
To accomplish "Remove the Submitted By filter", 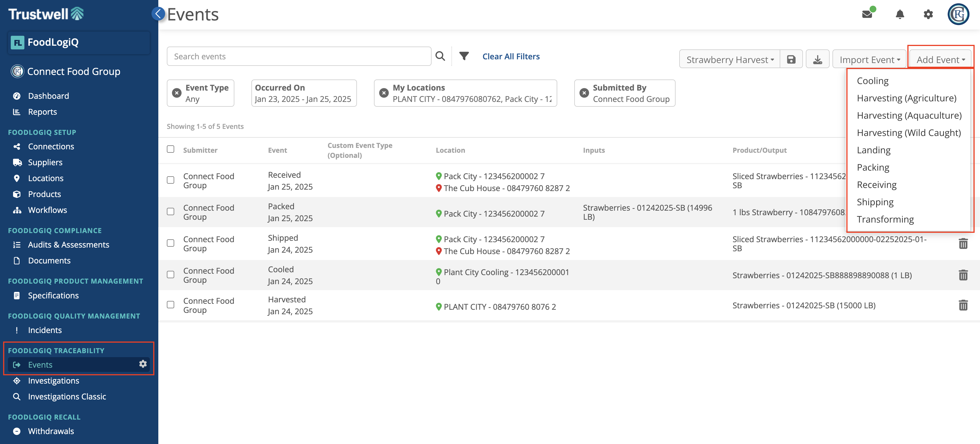I will pos(584,93).
